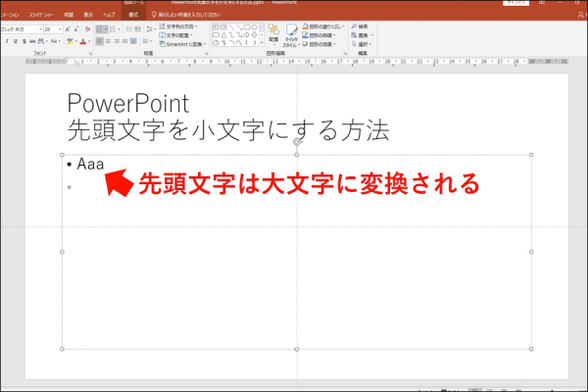Select the text box shape
The image size is (588, 392).
click(x=216, y=27)
